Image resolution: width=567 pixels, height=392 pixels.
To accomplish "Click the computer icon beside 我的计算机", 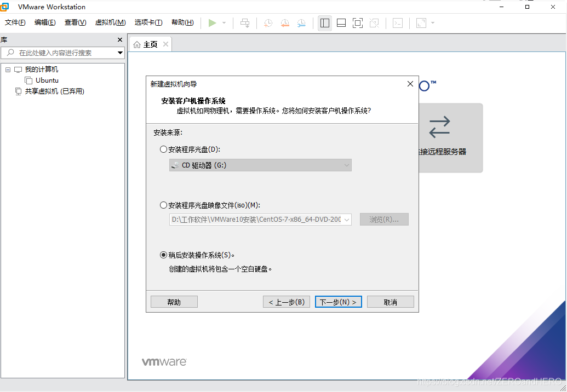I will 18,70.
